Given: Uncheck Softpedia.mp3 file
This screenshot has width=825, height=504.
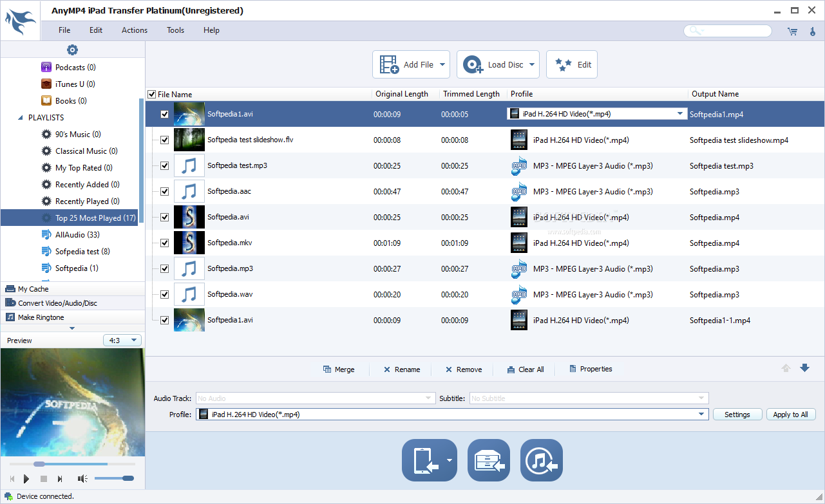Looking at the screenshot, I should tap(164, 268).
